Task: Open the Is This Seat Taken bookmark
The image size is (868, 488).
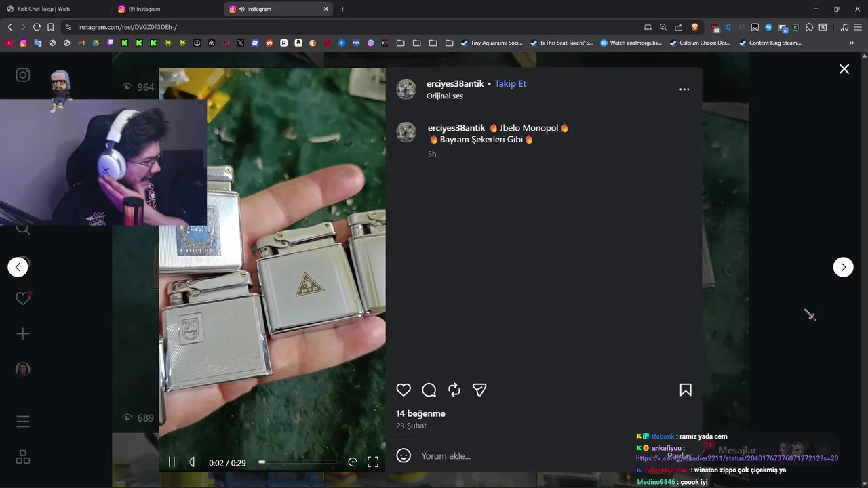Action: (x=561, y=43)
